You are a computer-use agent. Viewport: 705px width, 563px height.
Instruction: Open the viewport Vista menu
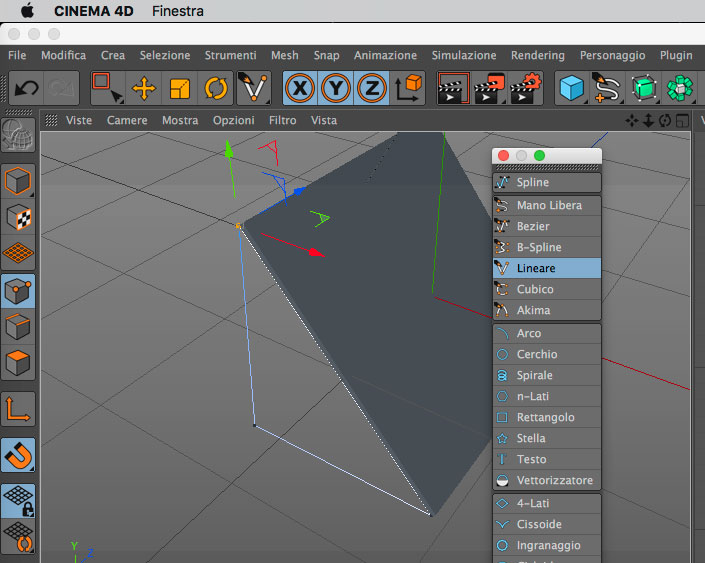tap(324, 121)
